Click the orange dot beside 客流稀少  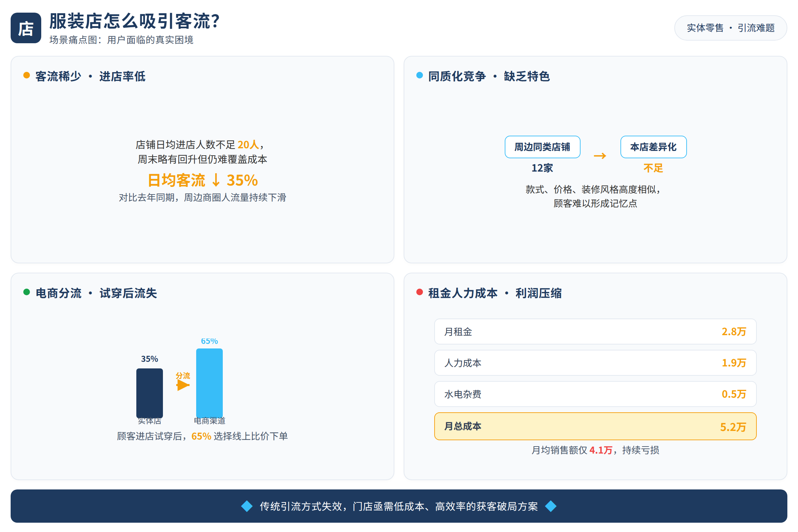27,75
